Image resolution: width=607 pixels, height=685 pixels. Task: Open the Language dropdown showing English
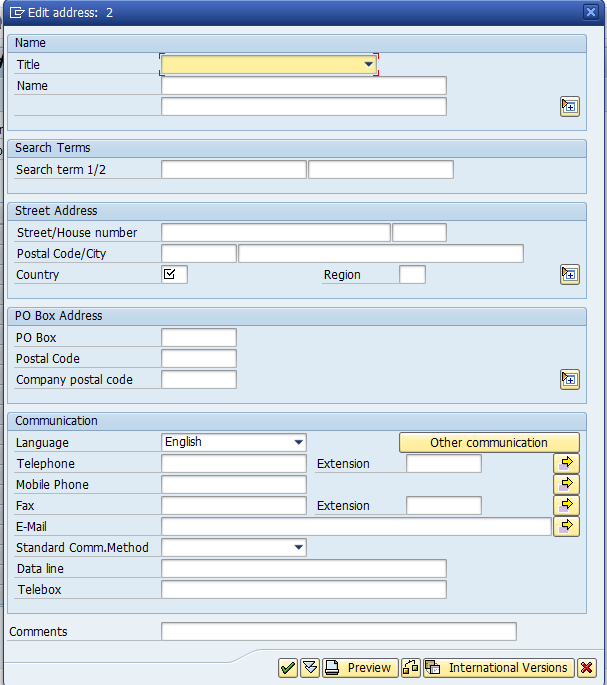(x=298, y=442)
